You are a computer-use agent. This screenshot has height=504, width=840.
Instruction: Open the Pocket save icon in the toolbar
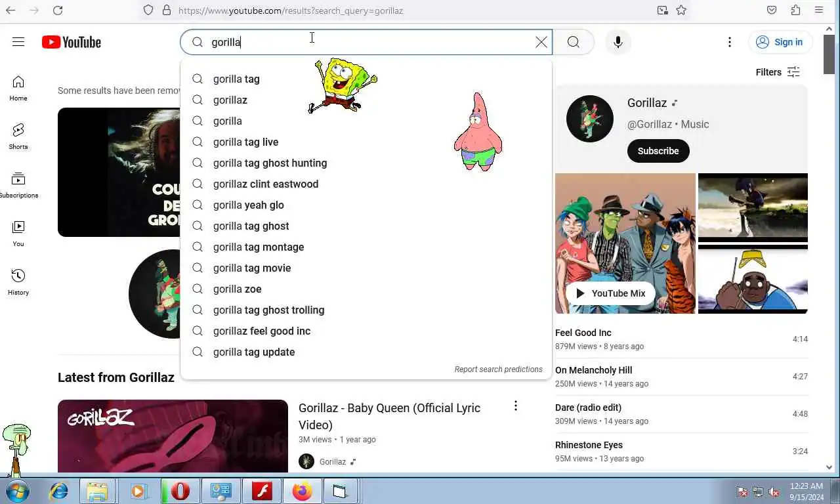click(x=772, y=10)
